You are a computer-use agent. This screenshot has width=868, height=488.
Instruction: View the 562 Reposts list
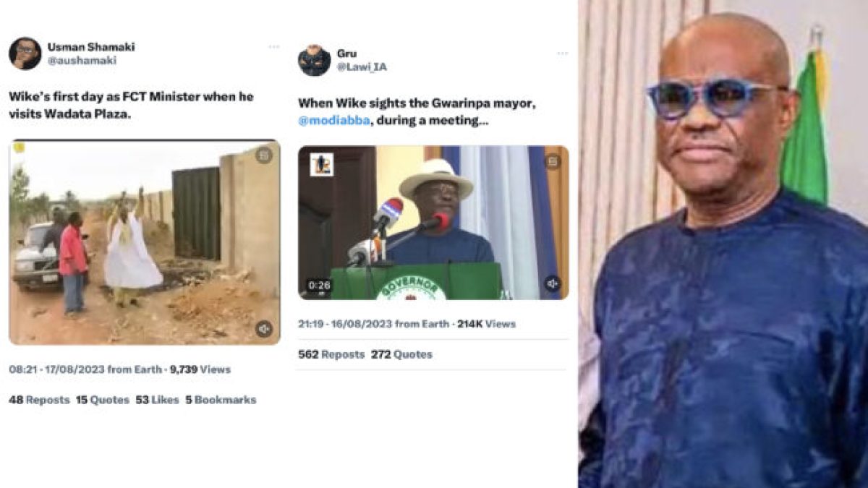click(x=331, y=354)
